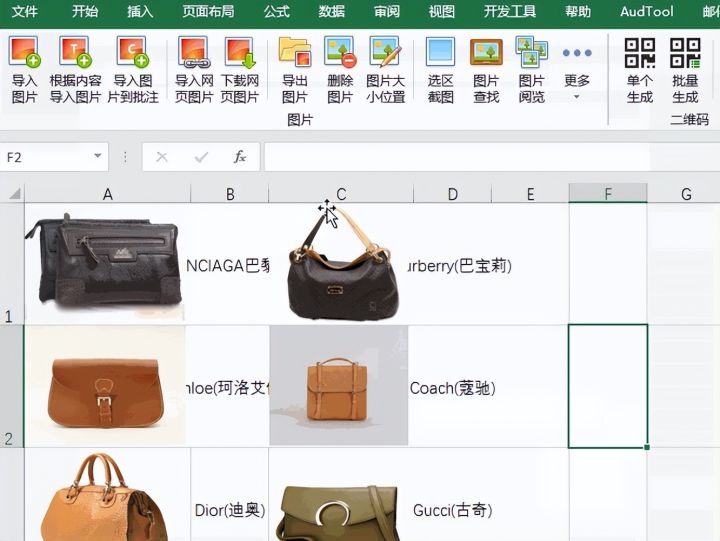The width and height of the screenshot is (720, 541).
Task: Select column F header
Action: pyautogui.click(x=608, y=194)
